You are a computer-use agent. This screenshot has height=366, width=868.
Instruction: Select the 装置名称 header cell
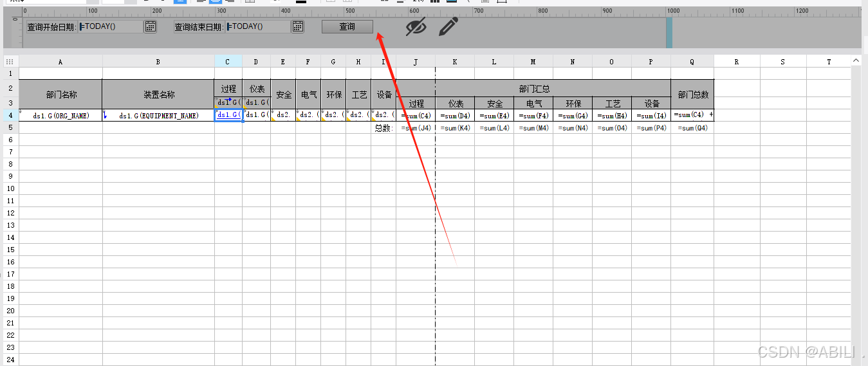158,95
